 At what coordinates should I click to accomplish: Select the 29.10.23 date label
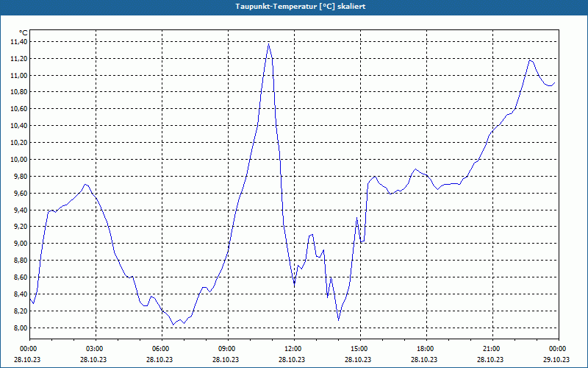pos(556,359)
